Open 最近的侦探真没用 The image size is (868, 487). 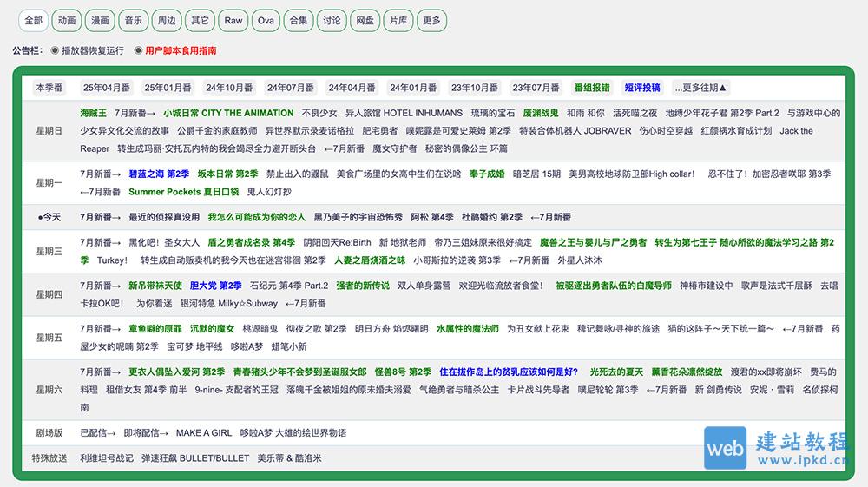point(164,217)
